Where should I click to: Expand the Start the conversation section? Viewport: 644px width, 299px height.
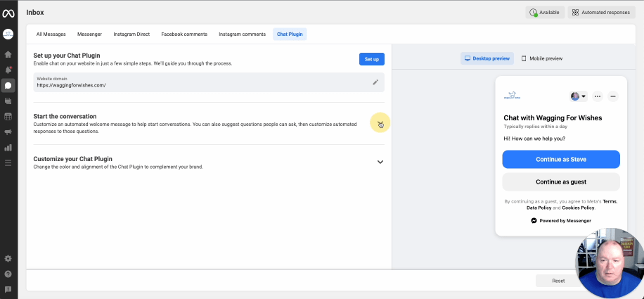(380, 124)
